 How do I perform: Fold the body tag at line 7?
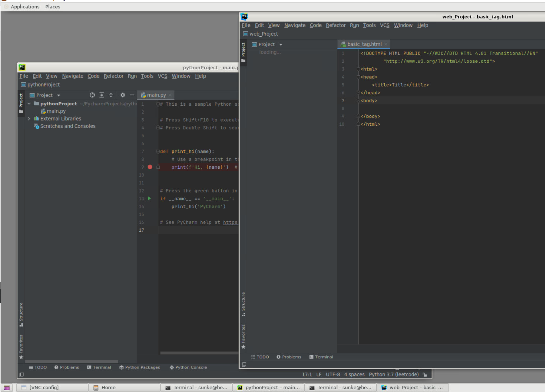pyautogui.click(x=358, y=101)
